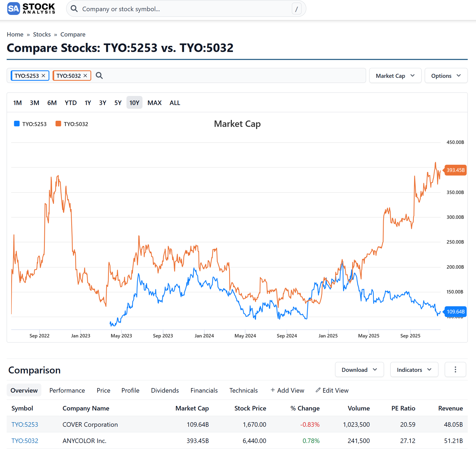The image size is (476, 451).
Task: Select the MAX time range
Action: click(154, 103)
